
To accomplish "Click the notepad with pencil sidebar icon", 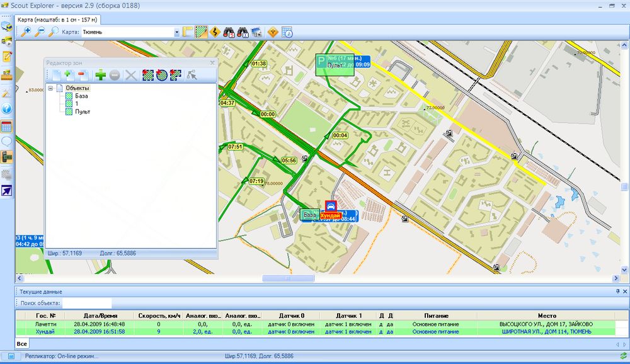I will pyautogui.click(x=7, y=57).
